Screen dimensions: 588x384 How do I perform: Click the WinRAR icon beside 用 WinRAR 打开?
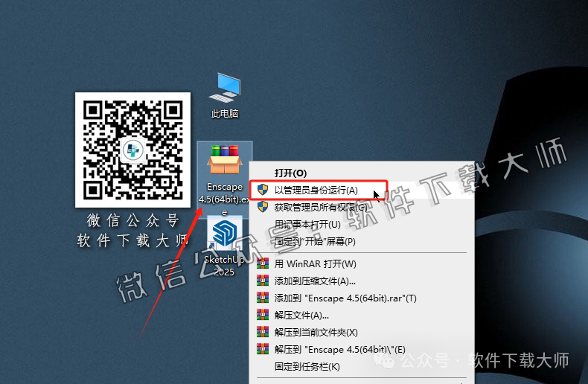(x=263, y=263)
